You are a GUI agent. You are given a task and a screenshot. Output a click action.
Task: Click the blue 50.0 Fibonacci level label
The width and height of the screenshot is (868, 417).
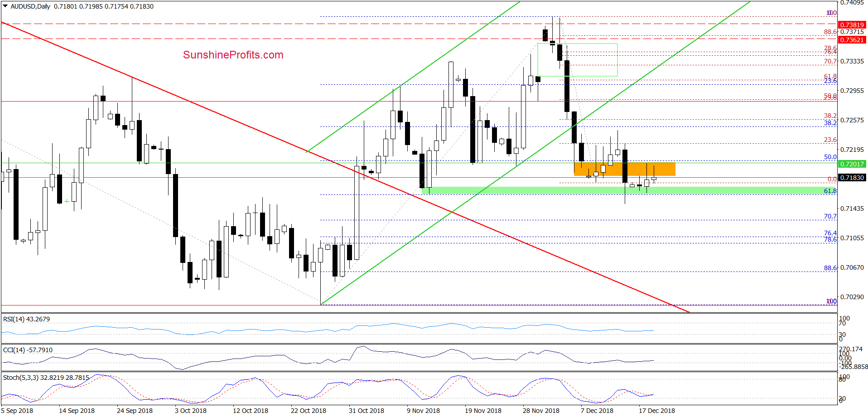(830, 157)
